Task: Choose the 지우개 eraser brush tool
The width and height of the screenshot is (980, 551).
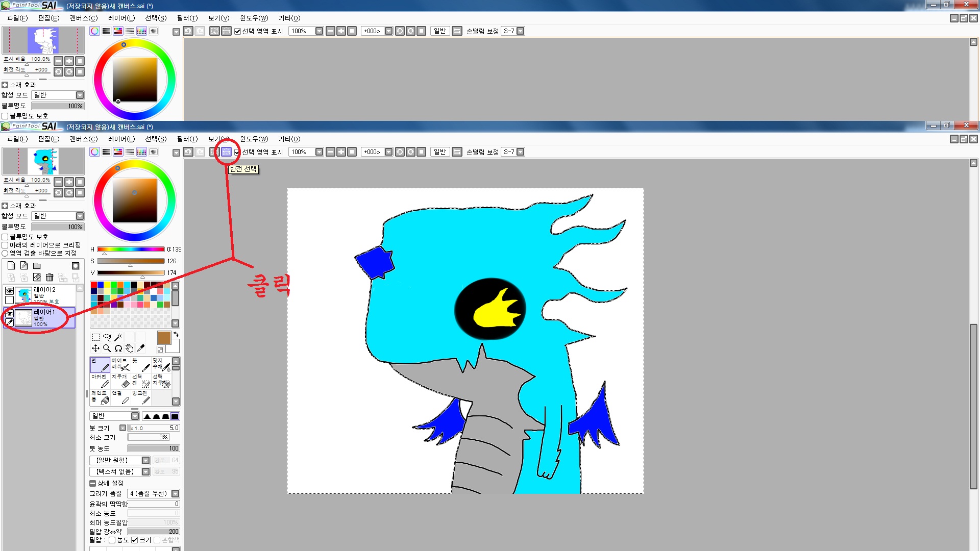Action: tap(120, 381)
